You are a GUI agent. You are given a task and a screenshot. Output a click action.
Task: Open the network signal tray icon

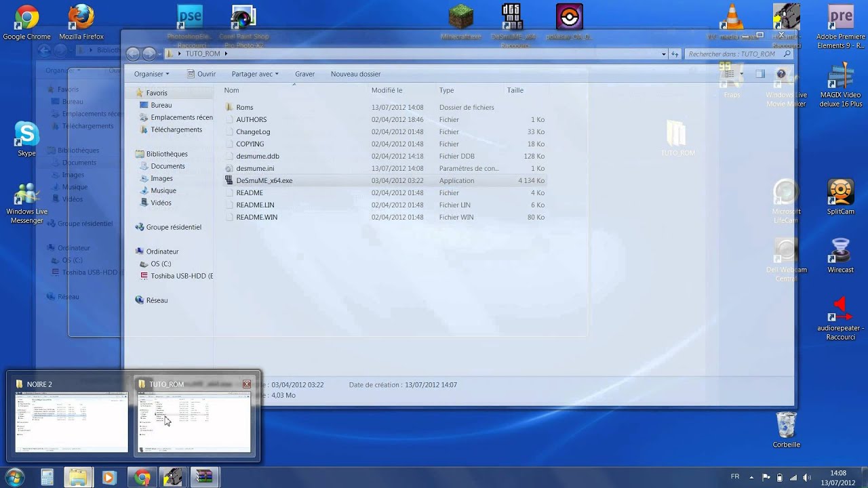[x=792, y=477]
